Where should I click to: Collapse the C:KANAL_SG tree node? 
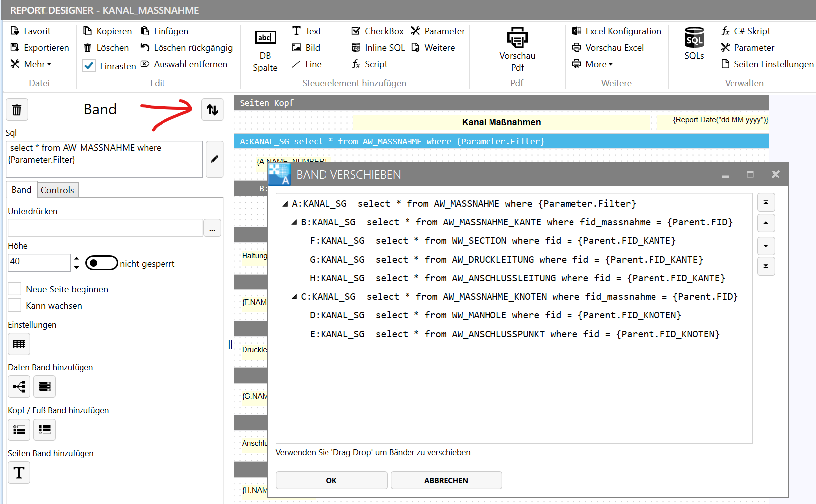pyautogui.click(x=294, y=297)
